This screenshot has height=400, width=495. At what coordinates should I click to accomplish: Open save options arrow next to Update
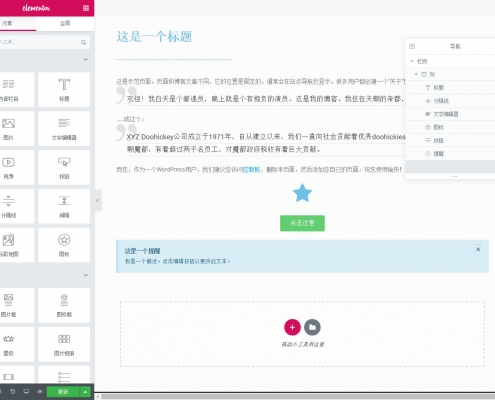coord(85,392)
